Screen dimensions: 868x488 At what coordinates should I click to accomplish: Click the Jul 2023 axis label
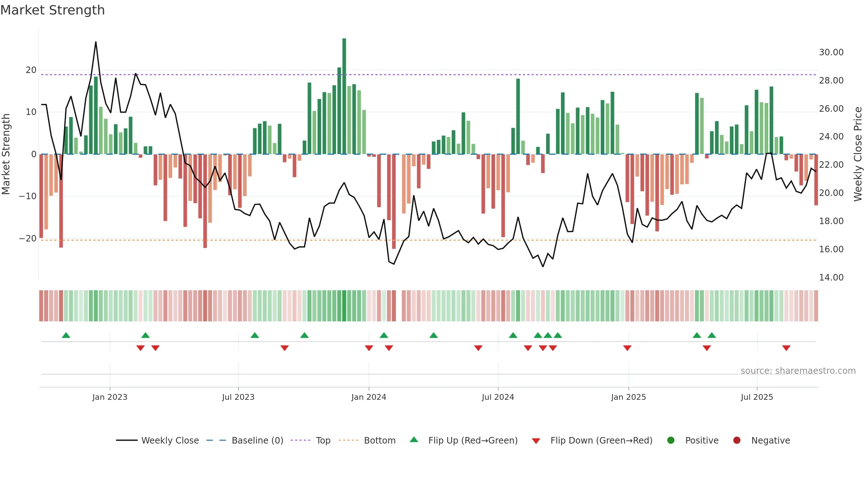238,397
